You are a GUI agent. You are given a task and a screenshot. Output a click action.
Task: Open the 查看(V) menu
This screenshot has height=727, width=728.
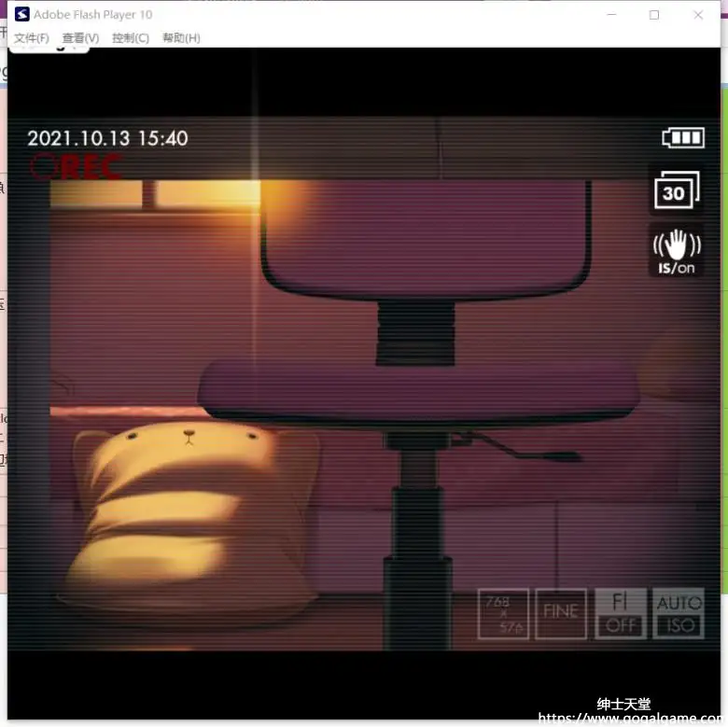pyautogui.click(x=80, y=38)
